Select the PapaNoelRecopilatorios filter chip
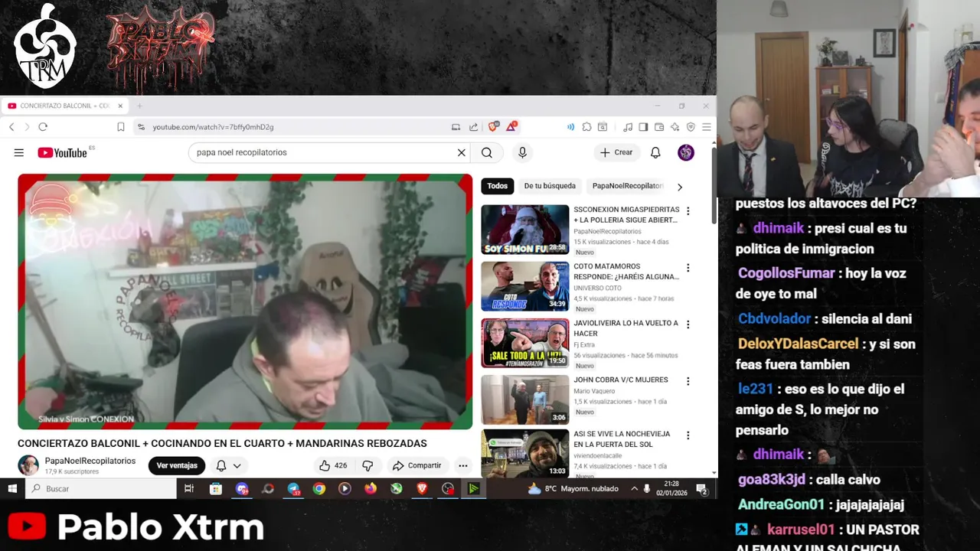980x551 pixels. click(x=628, y=186)
